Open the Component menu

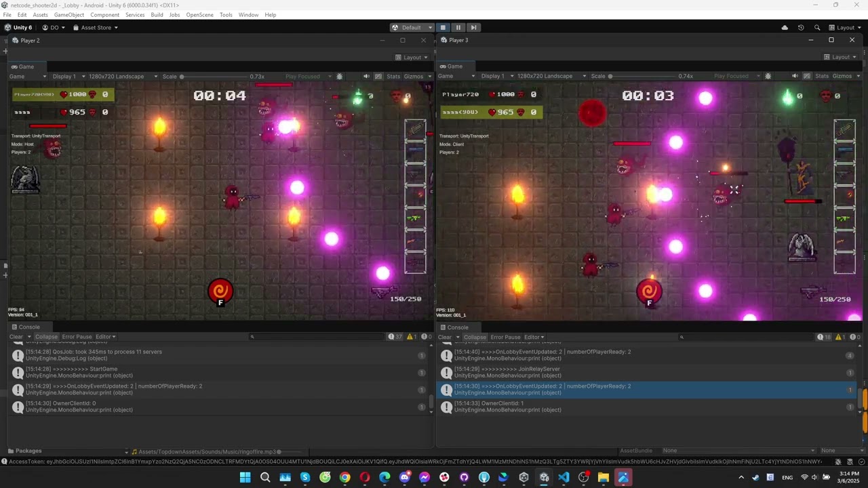pyautogui.click(x=104, y=15)
